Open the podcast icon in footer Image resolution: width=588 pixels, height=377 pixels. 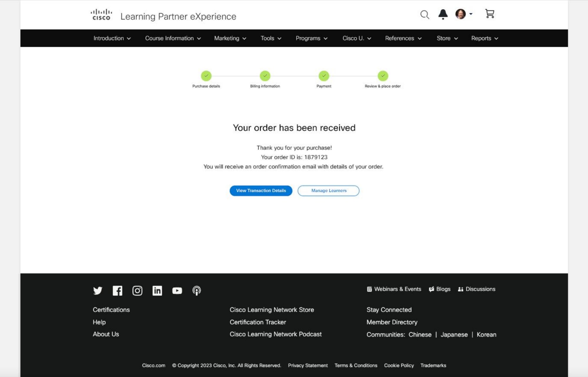tap(196, 291)
